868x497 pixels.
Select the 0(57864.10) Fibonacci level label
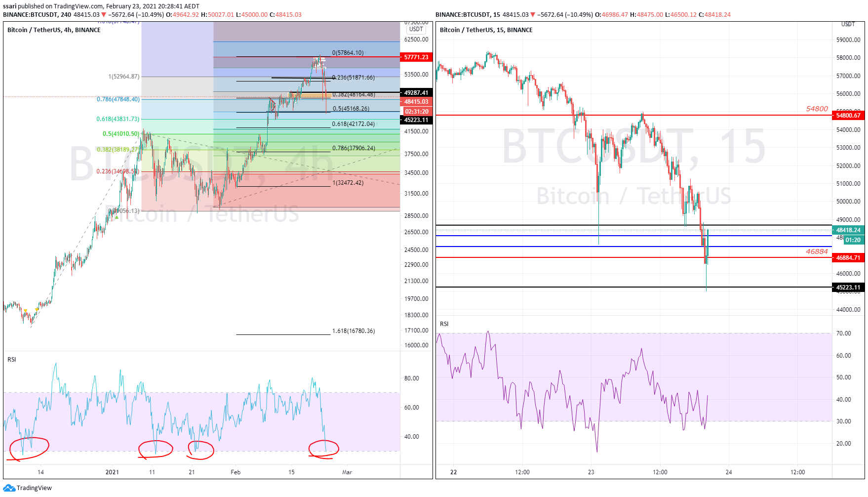[348, 53]
